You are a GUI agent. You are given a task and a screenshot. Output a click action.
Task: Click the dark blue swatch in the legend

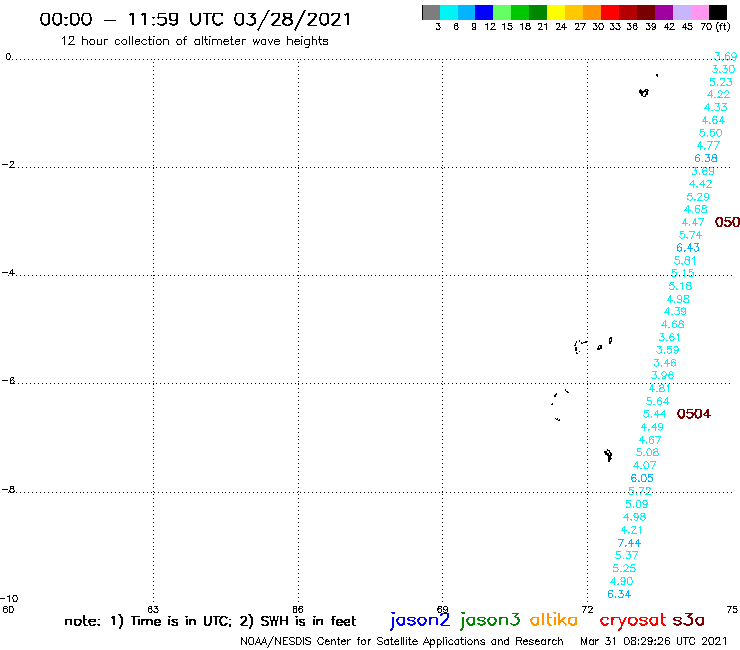pos(484,12)
